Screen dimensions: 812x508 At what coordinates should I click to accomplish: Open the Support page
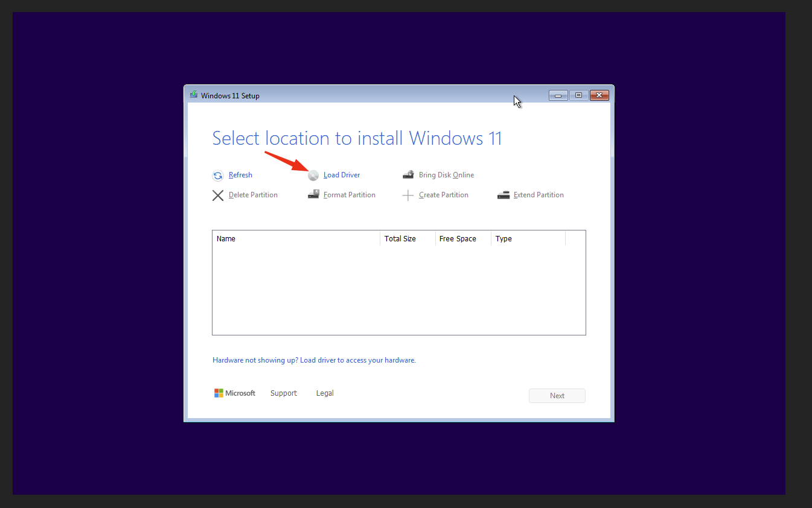pos(283,393)
